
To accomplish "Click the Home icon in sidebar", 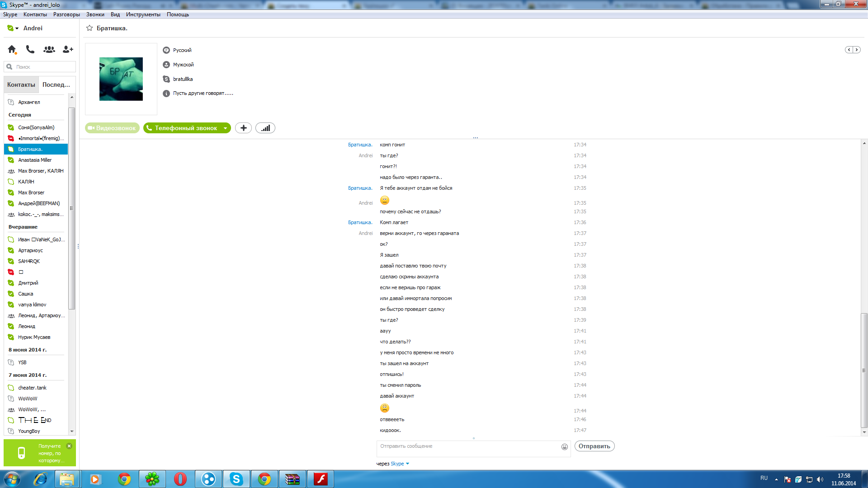I will 12,49.
